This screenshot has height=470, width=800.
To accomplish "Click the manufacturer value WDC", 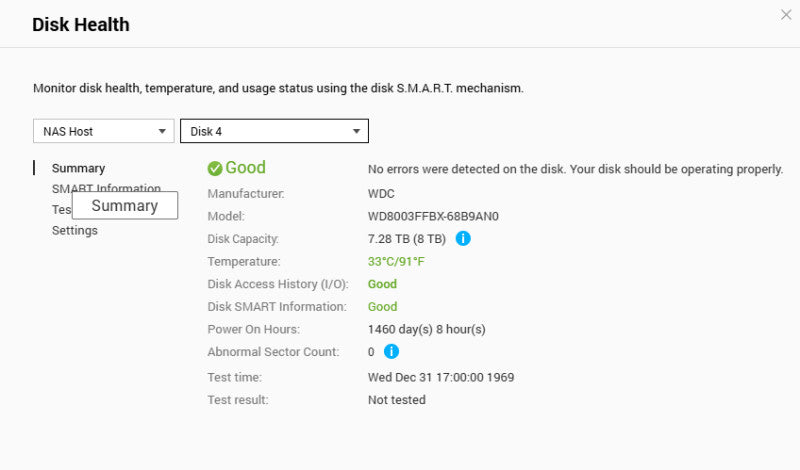I will pos(381,194).
